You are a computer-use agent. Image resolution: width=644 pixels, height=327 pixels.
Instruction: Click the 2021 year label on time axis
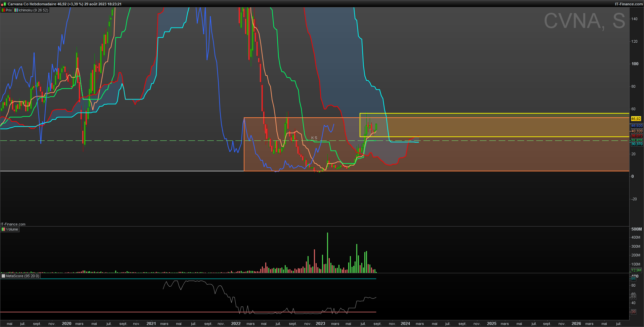[x=151, y=324]
